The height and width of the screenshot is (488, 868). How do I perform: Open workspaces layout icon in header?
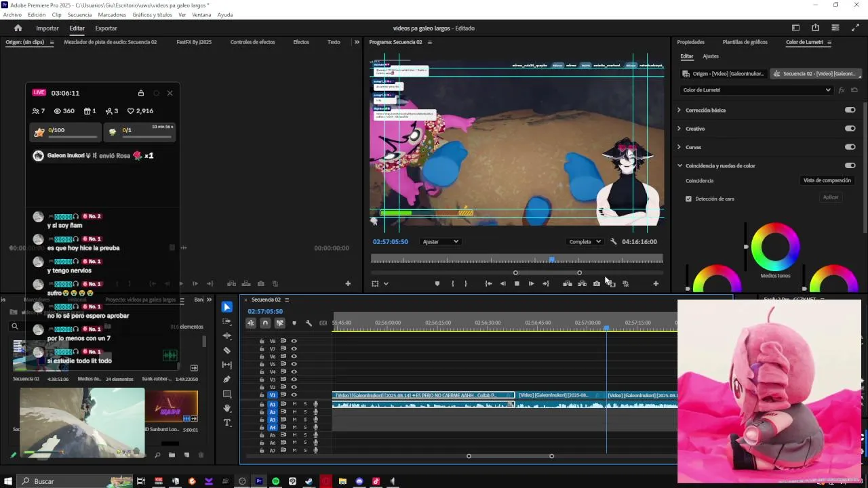(795, 28)
